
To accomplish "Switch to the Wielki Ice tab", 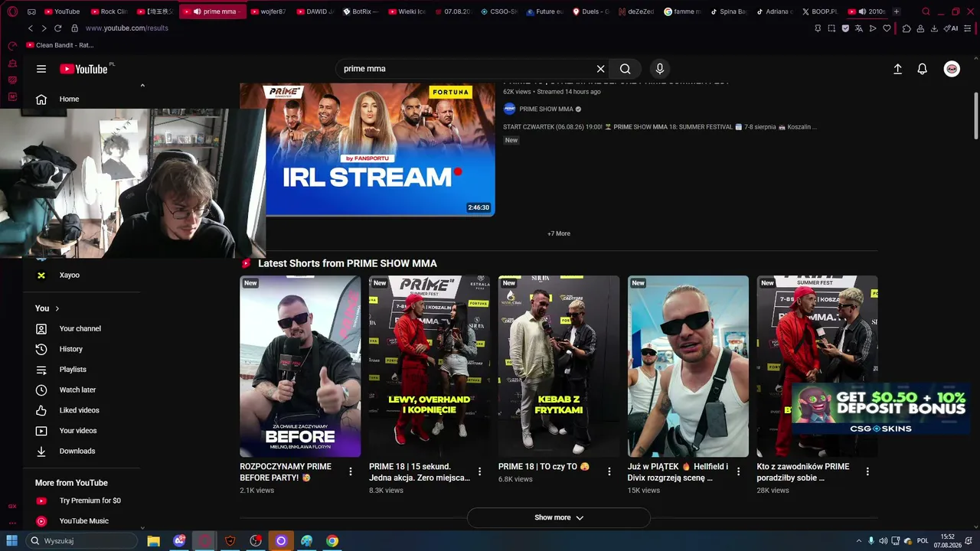I will pos(407,11).
